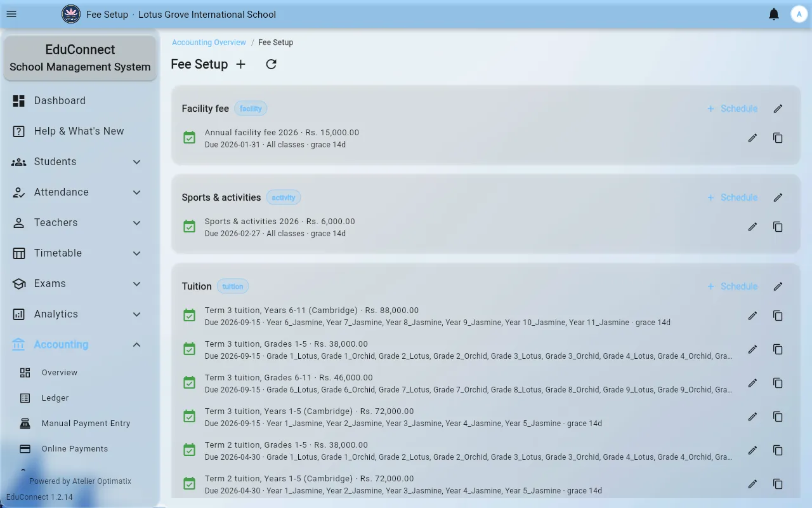This screenshot has height=508, width=812.
Task: Click the Lotus Grove school logo
Action: click(x=71, y=14)
